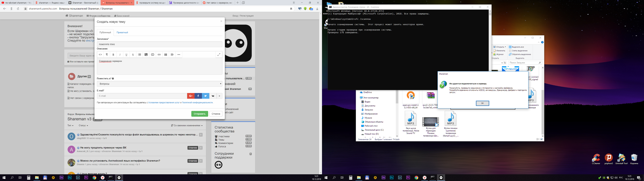Open the 'Вопросы' category dropdown
644x181 pixels.
pyautogui.click(x=159, y=84)
